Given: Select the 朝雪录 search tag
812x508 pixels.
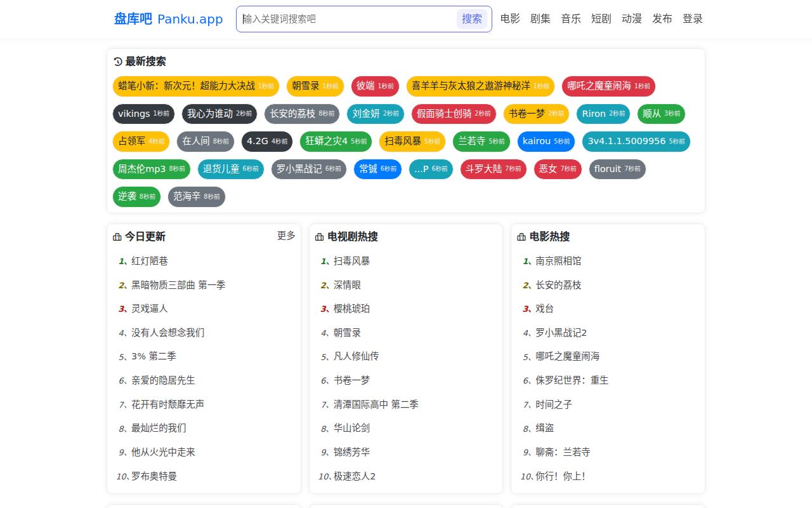Looking at the screenshot, I should 315,86.
